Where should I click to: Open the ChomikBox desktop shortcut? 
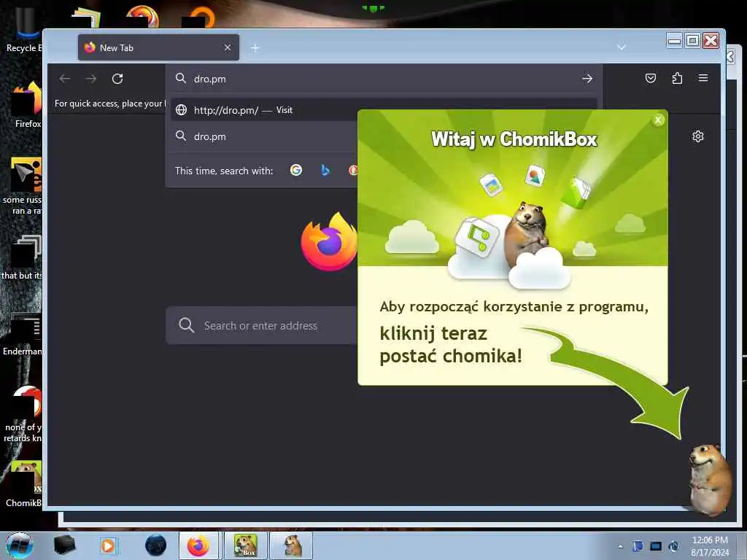(x=25, y=483)
